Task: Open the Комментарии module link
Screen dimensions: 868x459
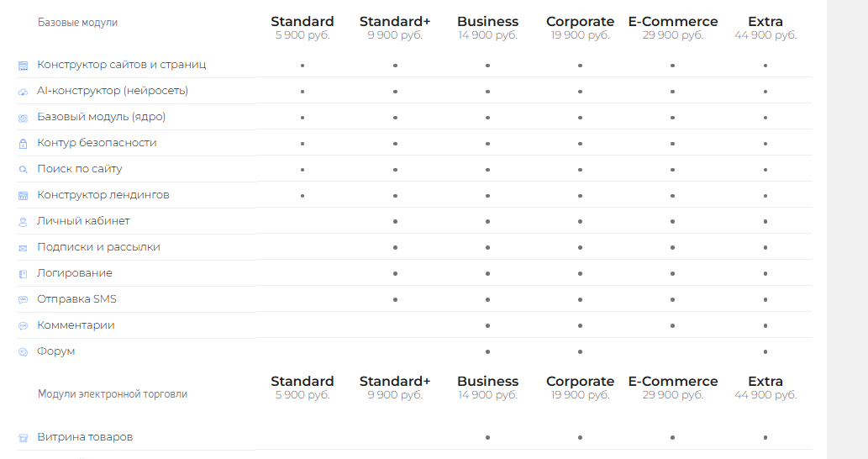Action: 76,325
